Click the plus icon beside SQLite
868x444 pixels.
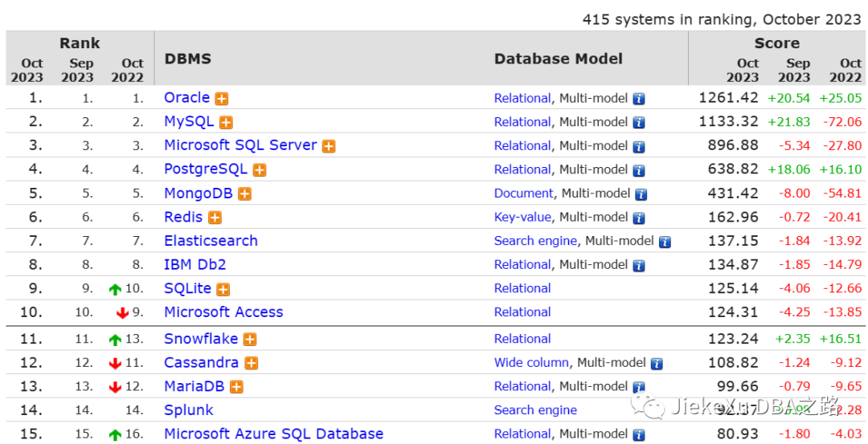223,289
